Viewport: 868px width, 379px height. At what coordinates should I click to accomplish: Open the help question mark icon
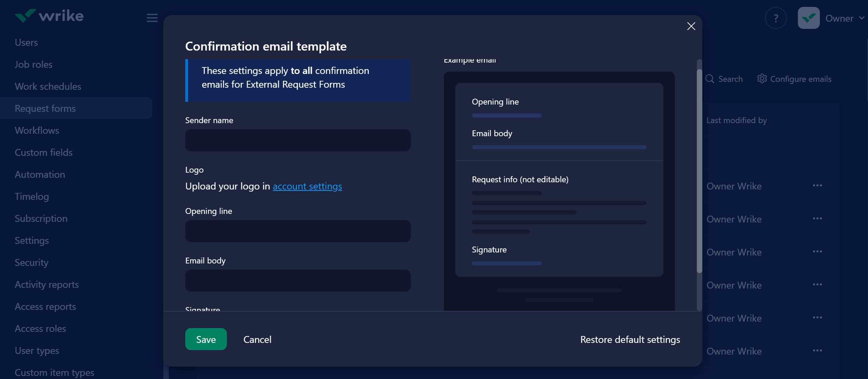(776, 18)
